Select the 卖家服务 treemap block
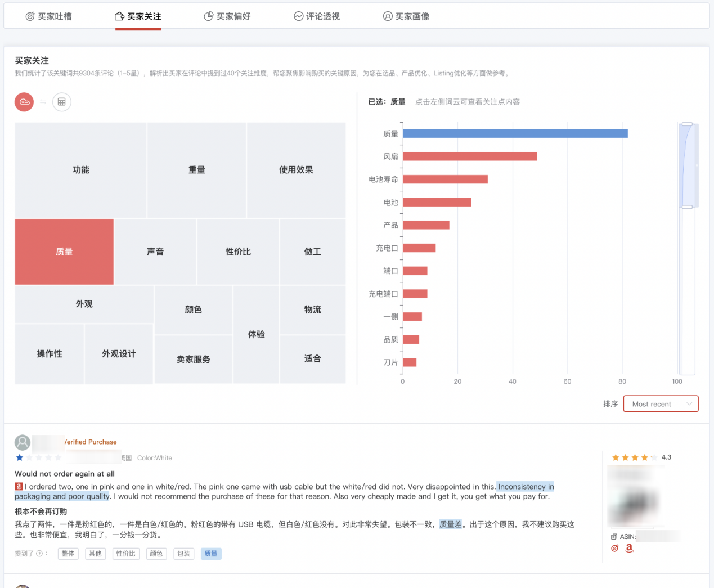714x588 pixels. coord(194,359)
